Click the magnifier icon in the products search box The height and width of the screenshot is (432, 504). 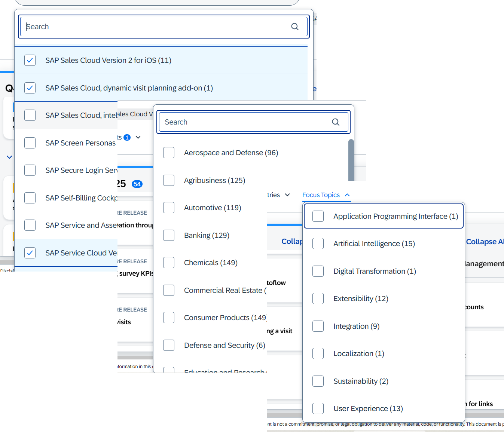[295, 27]
